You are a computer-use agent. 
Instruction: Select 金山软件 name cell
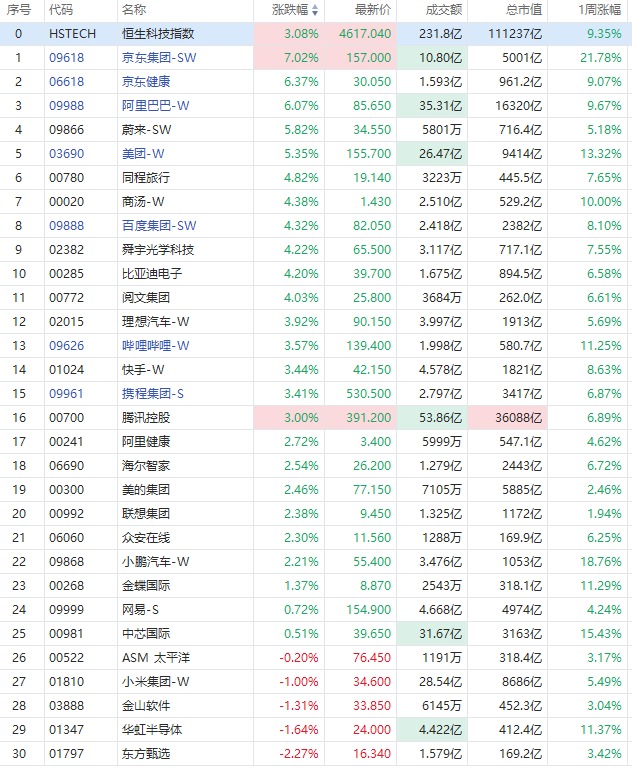(146, 706)
